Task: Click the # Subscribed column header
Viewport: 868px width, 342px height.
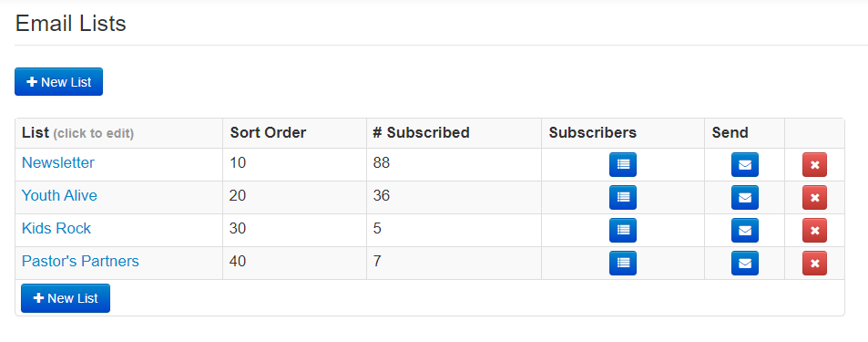Action: click(422, 132)
